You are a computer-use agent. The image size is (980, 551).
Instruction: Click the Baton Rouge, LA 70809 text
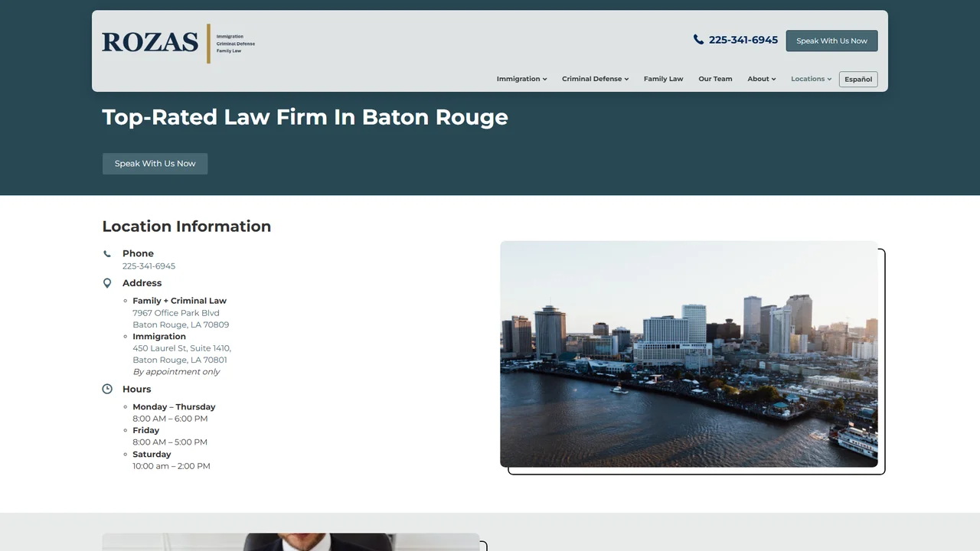[181, 324]
